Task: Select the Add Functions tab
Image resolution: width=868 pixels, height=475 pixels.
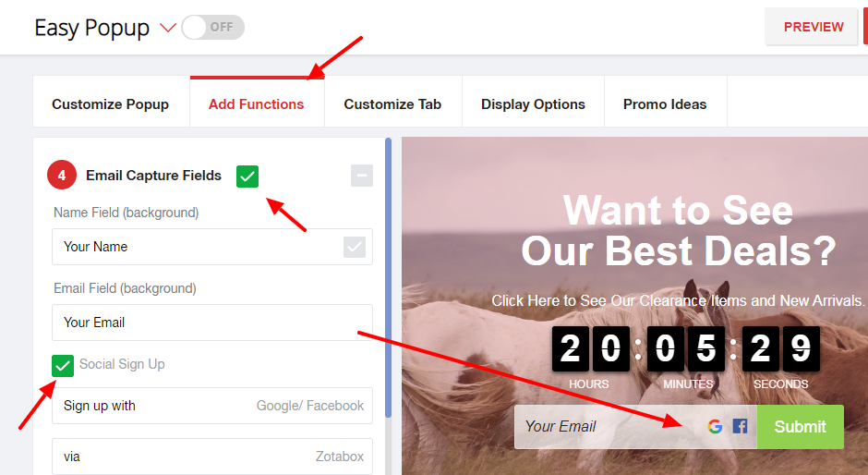Action: tap(257, 104)
